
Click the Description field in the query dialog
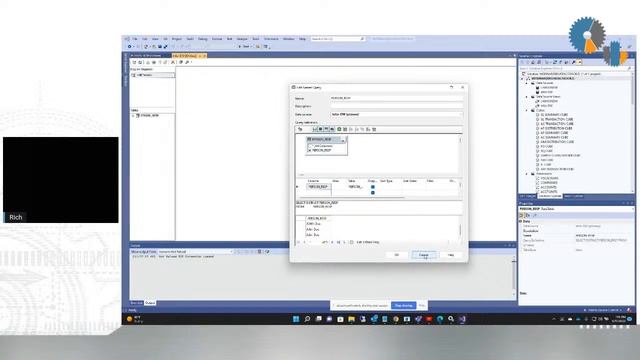[x=396, y=106]
